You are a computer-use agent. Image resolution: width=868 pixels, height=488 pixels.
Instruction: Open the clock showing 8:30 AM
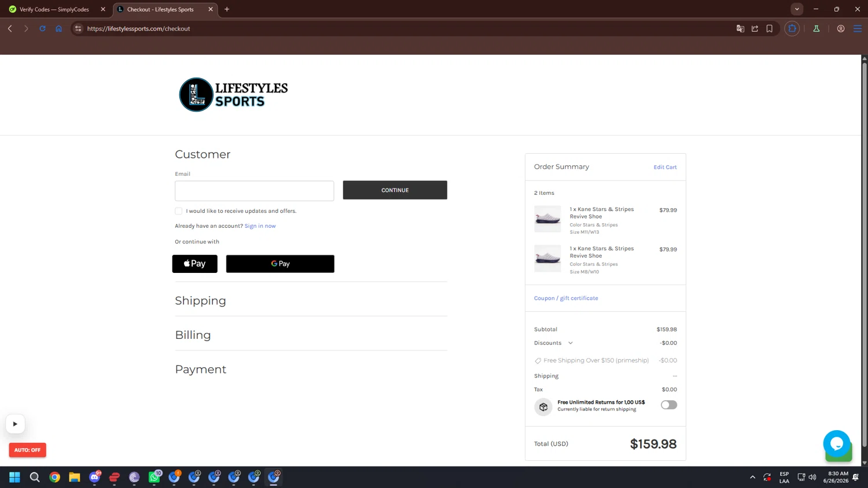(836, 477)
